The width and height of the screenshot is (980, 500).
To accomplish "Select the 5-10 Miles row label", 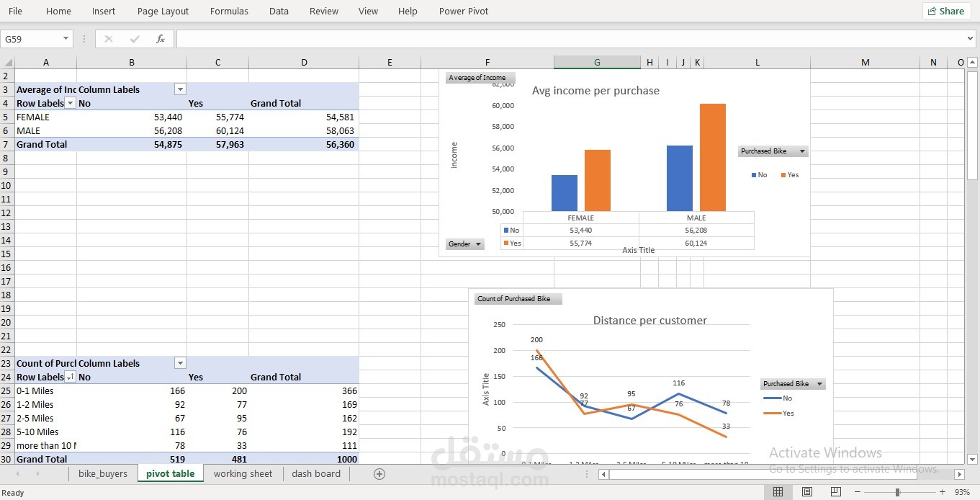I will (x=46, y=432).
